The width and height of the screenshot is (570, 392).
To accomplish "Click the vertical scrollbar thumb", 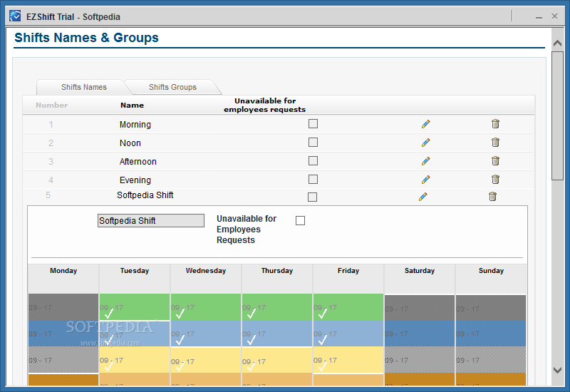I will 557,115.
